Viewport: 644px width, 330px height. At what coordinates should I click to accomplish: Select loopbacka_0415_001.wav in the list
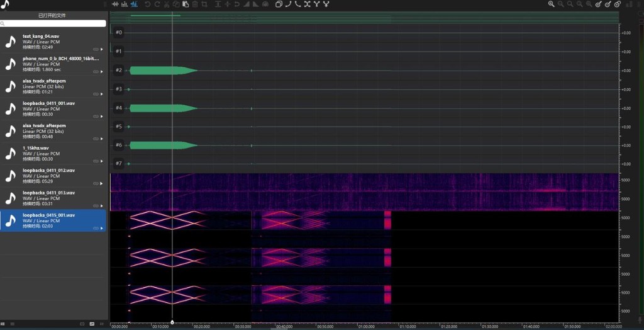pos(53,220)
